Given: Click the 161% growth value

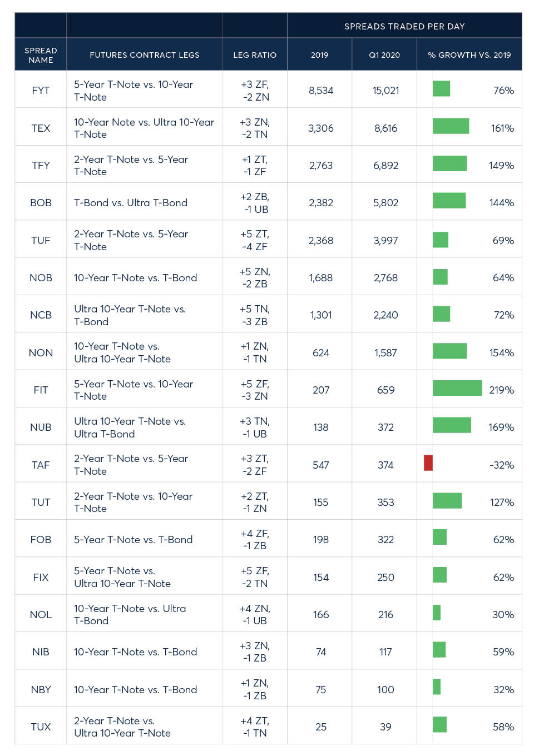Looking at the screenshot, I should point(502,128).
